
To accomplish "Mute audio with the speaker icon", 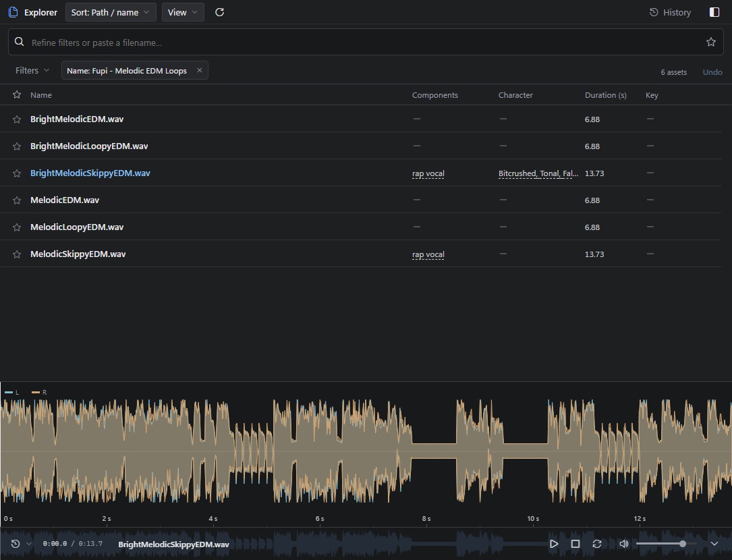I will pos(623,544).
